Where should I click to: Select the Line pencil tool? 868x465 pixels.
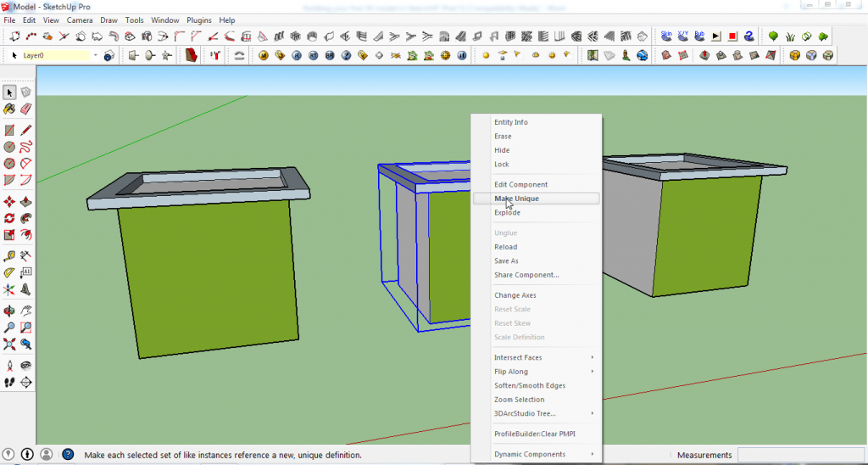click(x=25, y=130)
